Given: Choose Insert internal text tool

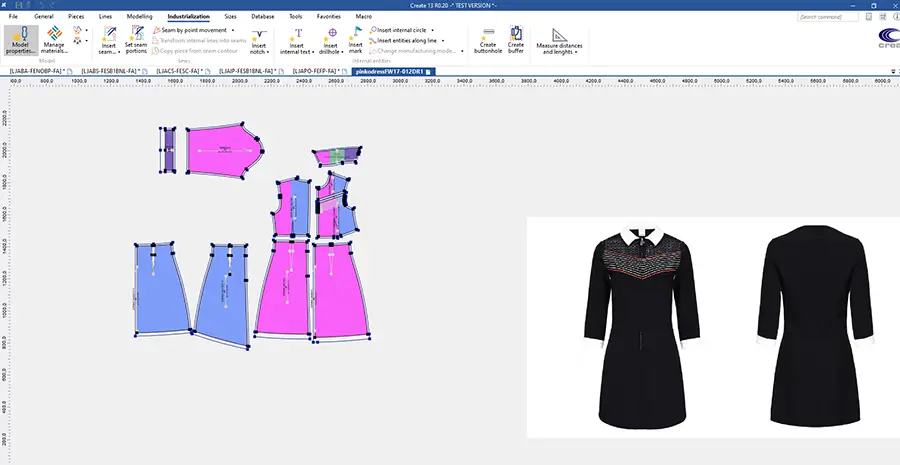Looking at the screenshot, I should [x=297, y=40].
